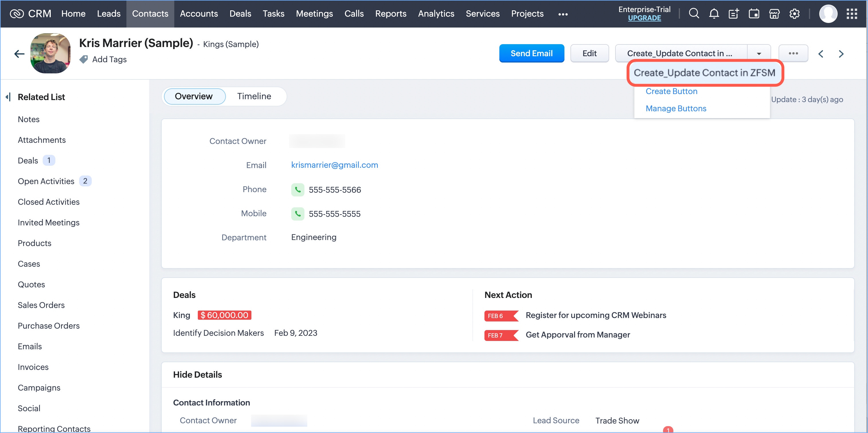
Task: Open the calendar icon in header
Action: tap(754, 13)
